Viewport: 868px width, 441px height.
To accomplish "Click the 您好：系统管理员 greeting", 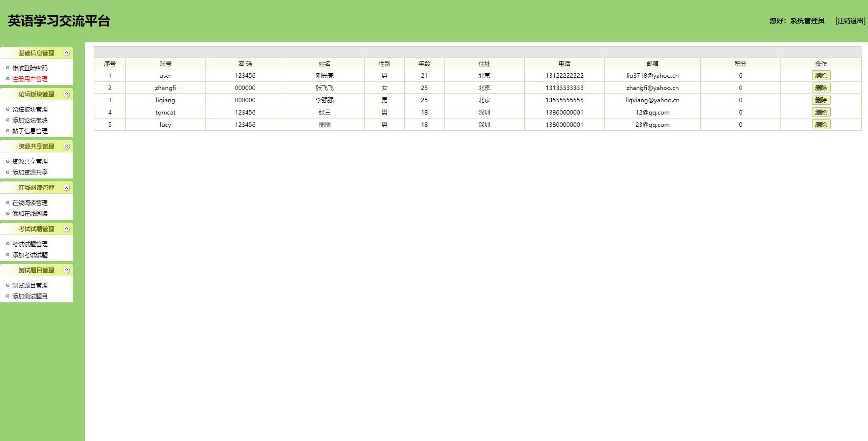I will [797, 21].
